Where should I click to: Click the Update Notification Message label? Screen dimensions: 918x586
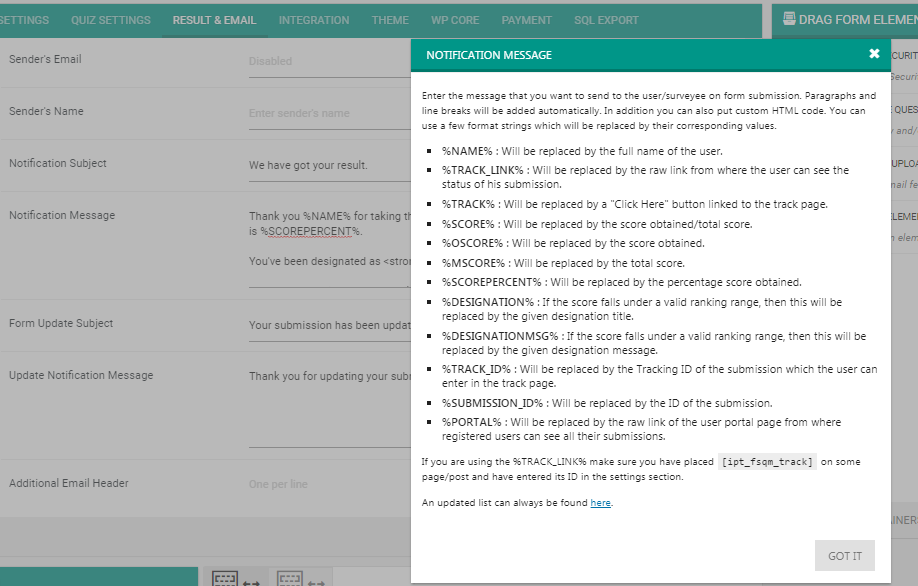pos(81,375)
